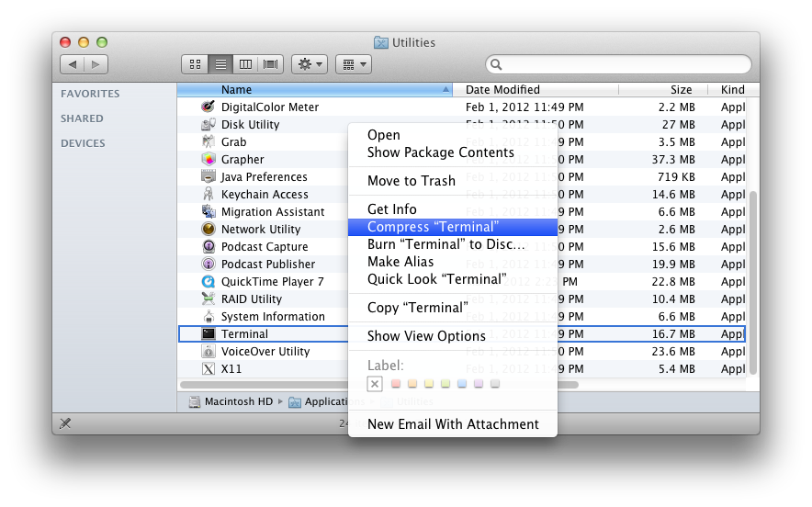This screenshot has width=812, height=507.
Task: Switch to list view
Action: (220, 64)
